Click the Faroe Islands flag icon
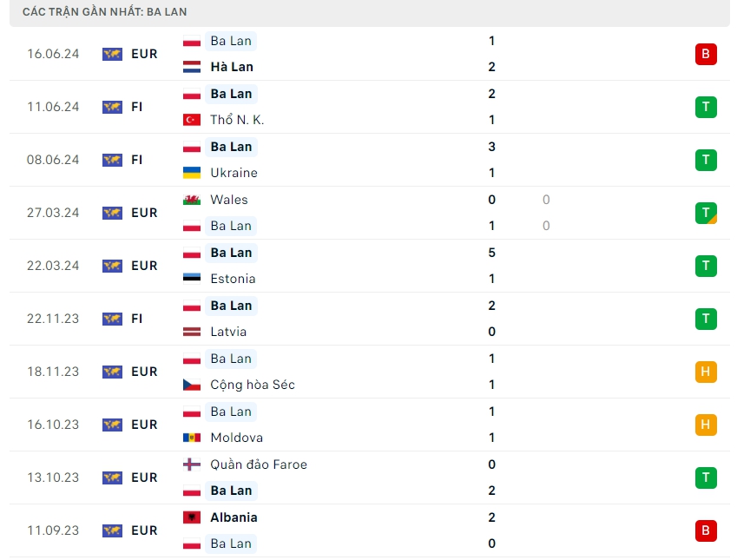 (x=192, y=464)
